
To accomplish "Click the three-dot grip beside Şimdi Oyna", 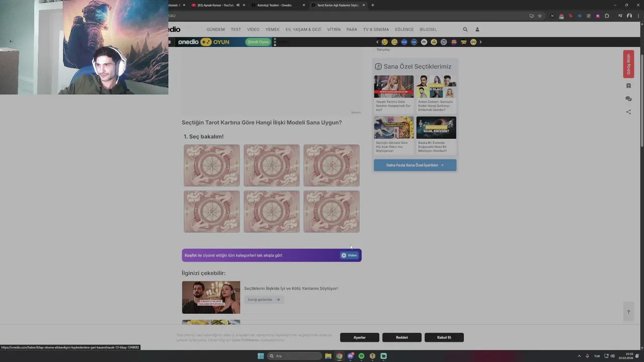I will tap(275, 42).
